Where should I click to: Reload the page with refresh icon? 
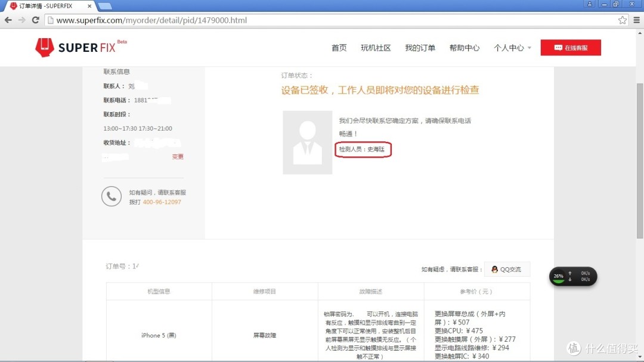pos(36,20)
